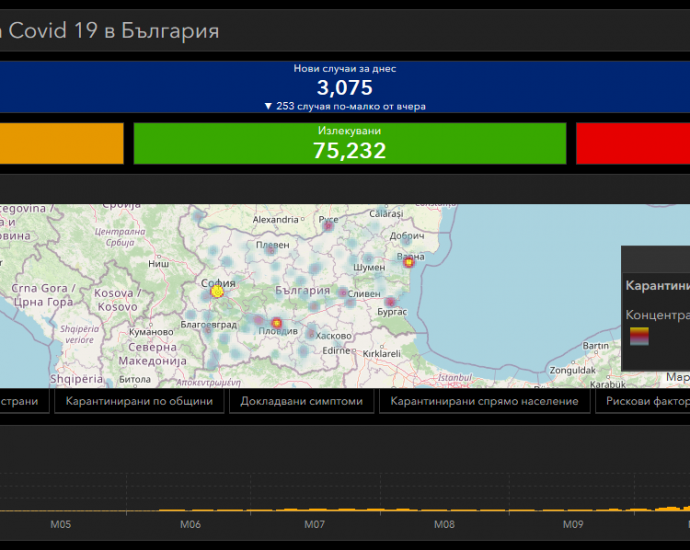Select Карантинирани спрямо население tab
This screenshot has height=550, width=690.
click(484, 401)
